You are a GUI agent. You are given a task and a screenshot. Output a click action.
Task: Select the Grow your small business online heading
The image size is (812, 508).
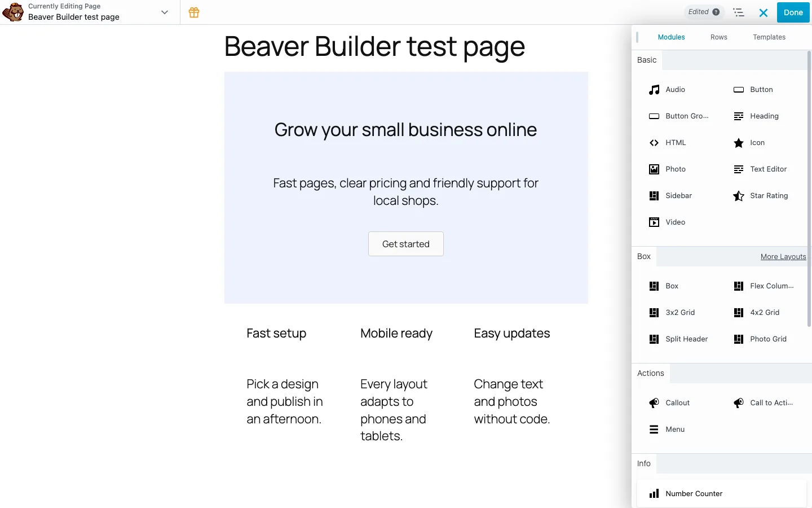click(405, 130)
